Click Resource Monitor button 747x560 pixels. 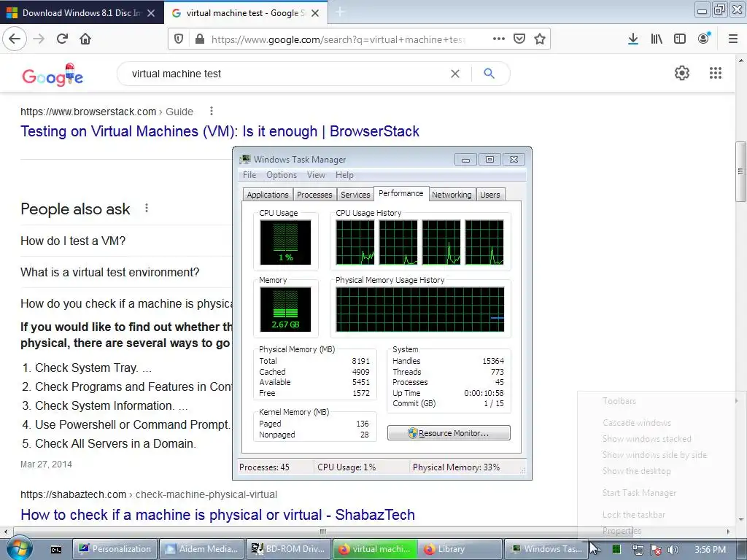click(x=449, y=433)
